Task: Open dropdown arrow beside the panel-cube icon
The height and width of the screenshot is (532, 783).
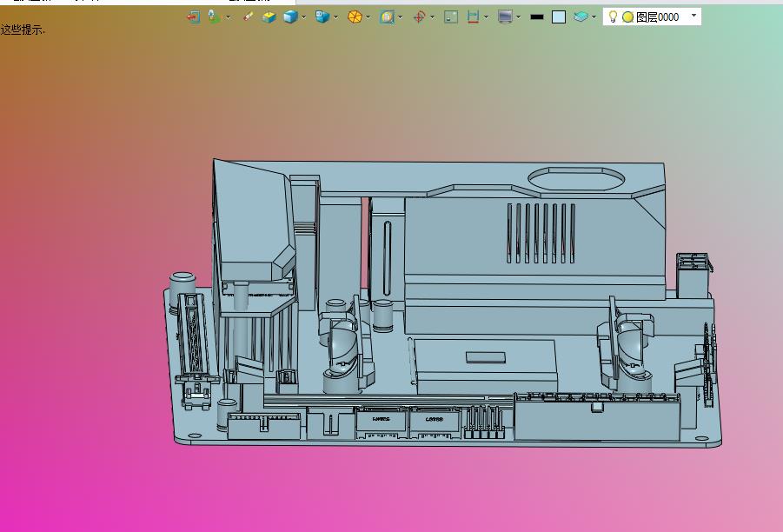Action: 335,17
